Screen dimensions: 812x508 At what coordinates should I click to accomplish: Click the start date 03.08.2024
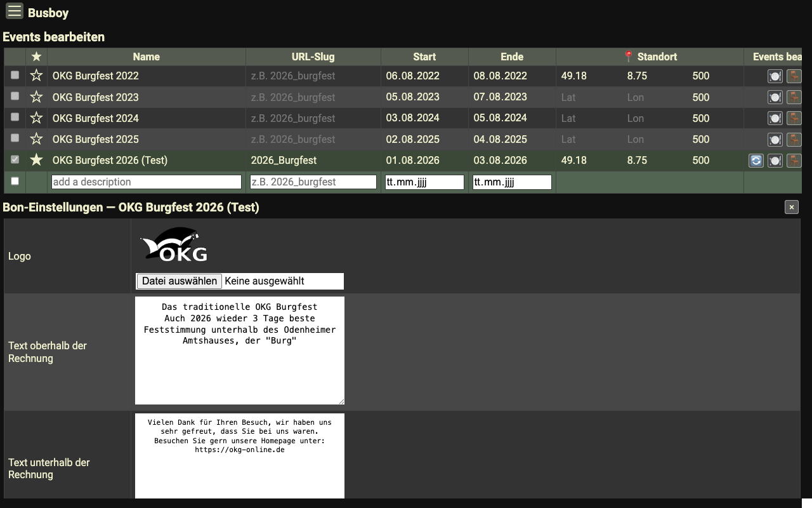[412, 118]
